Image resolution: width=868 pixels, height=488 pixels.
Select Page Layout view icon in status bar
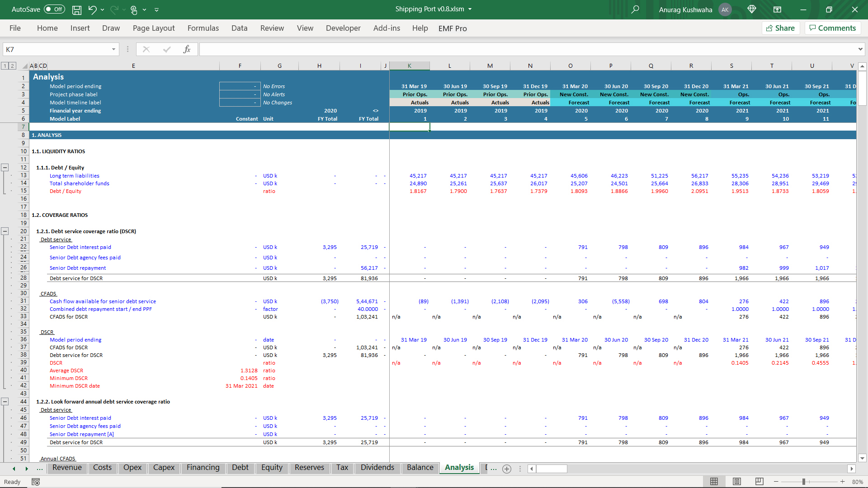[737, 482]
